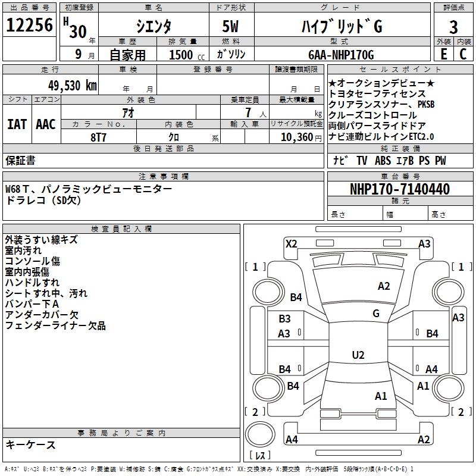Select the 保証書 supplied items entry

coord(20,160)
